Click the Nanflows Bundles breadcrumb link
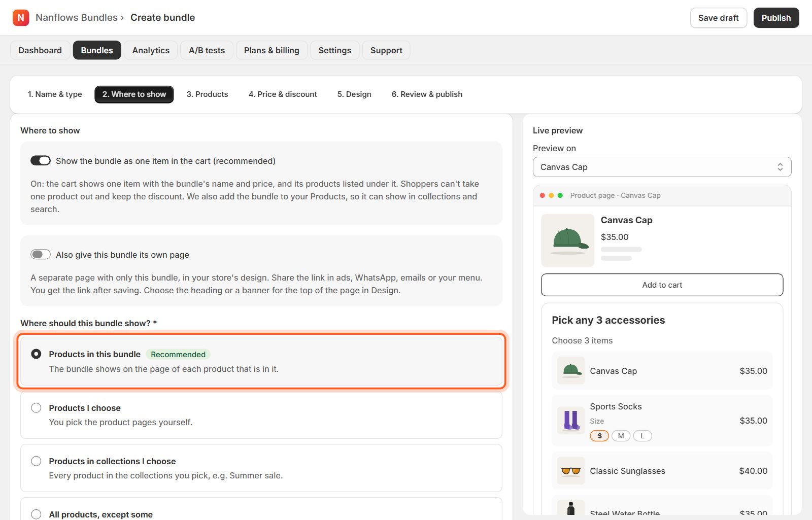The image size is (812, 520). [77, 18]
